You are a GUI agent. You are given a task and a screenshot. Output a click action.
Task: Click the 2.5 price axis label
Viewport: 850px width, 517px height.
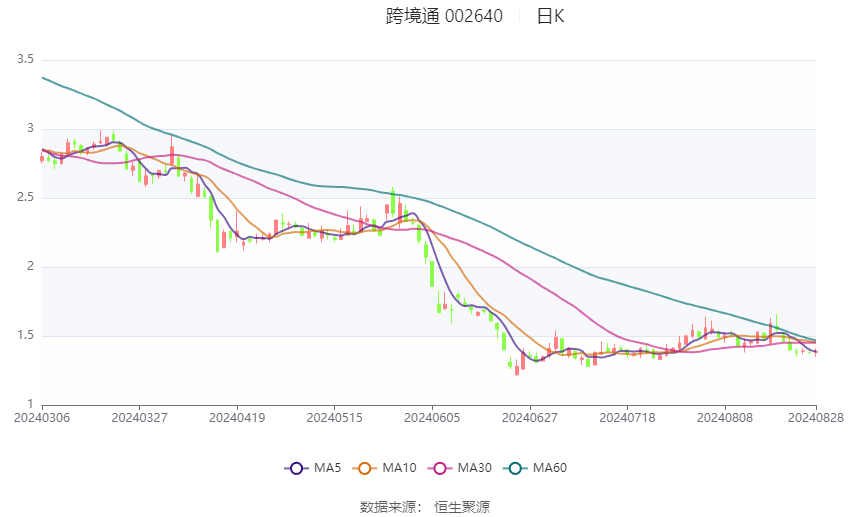25,197
